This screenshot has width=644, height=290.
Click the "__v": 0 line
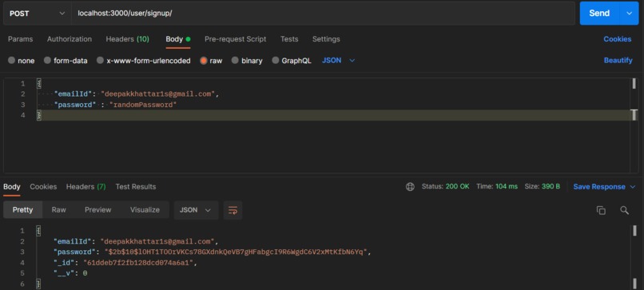click(x=70, y=273)
